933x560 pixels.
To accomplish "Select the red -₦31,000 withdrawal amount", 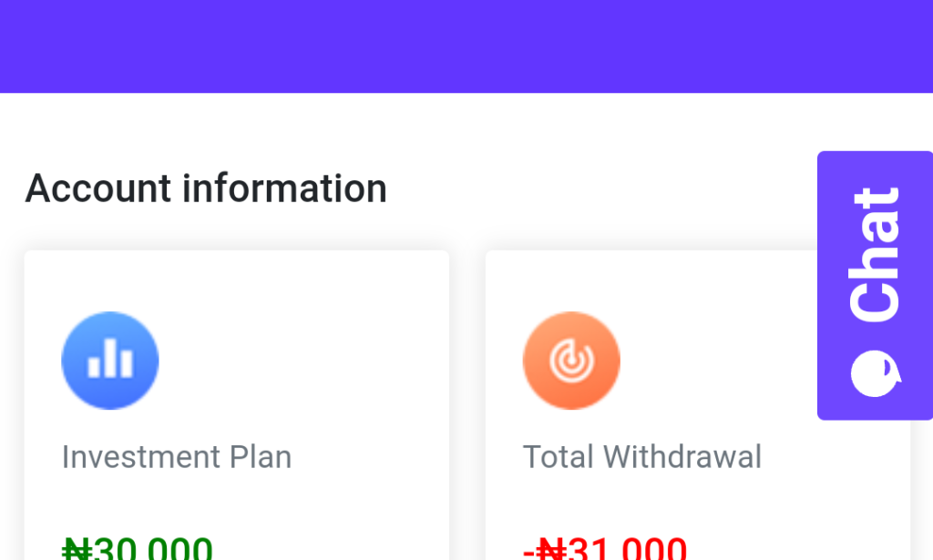I will click(x=603, y=546).
